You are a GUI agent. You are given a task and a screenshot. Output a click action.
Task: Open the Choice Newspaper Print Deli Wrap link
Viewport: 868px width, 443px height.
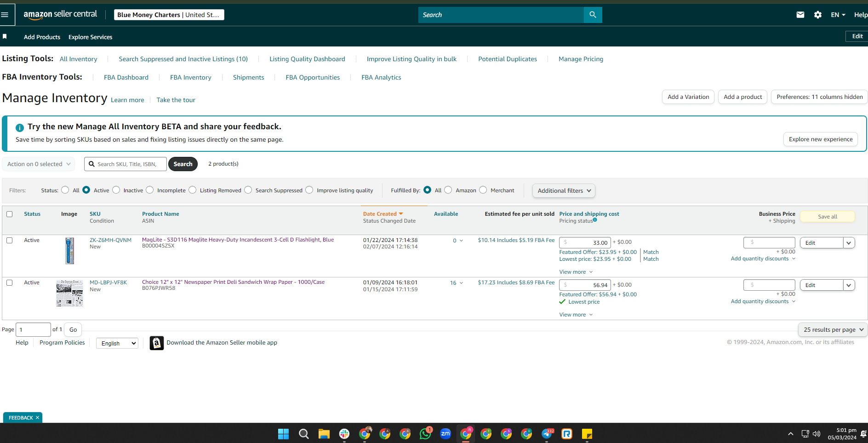(x=233, y=282)
